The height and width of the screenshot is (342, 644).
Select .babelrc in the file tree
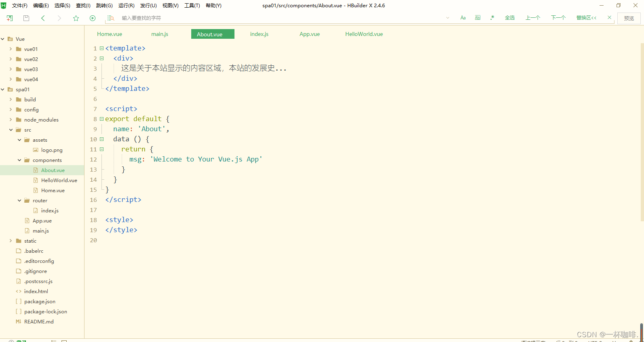[x=34, y=251]
